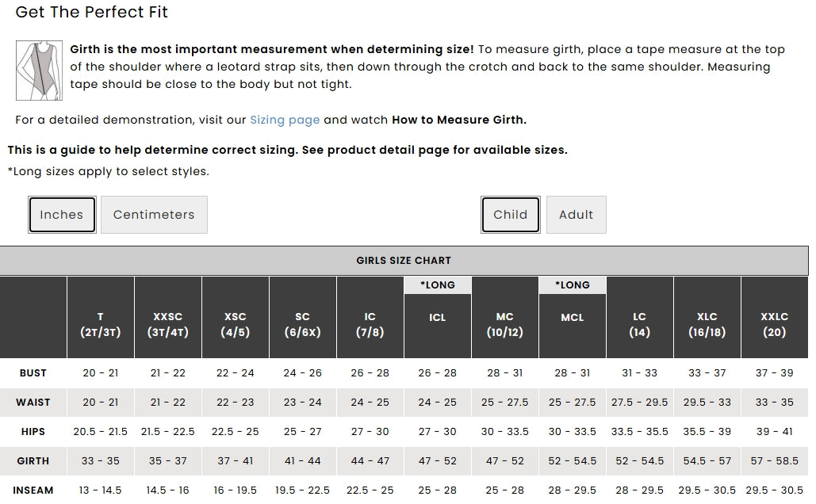Viewport: 816px width, 504px height.
Task: Click the GIRTH row label
Action: tap(33, 461)
